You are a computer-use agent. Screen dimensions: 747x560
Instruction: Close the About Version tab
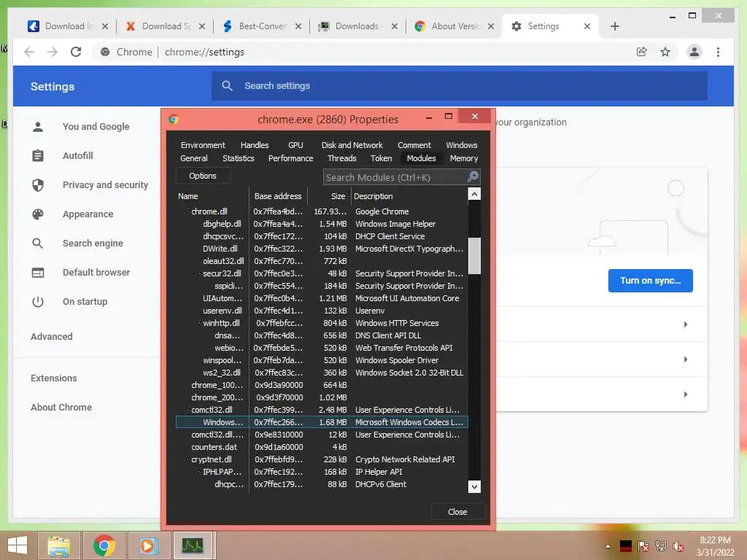pos(491,26)
